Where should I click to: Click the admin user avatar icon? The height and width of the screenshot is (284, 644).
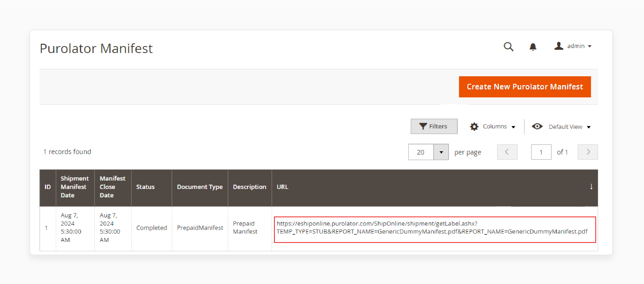558,46
